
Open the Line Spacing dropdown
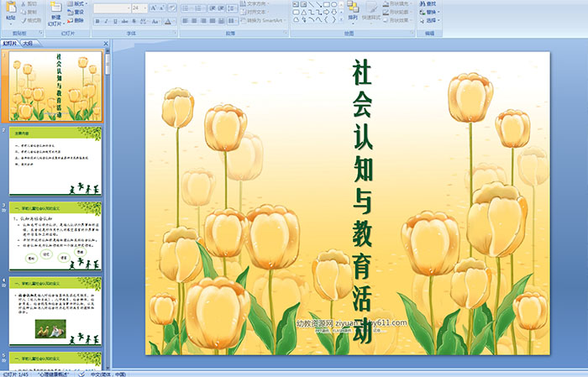(x=233, y=8)
